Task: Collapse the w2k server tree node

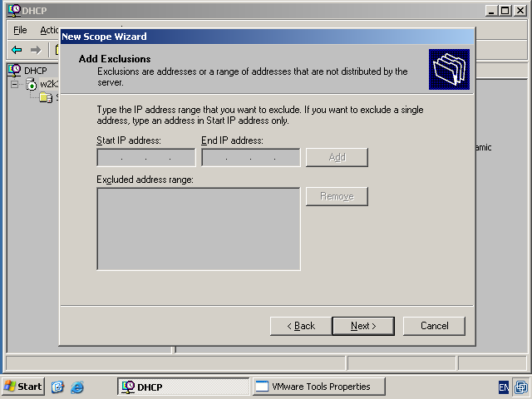Action: (x=15, y=85)
